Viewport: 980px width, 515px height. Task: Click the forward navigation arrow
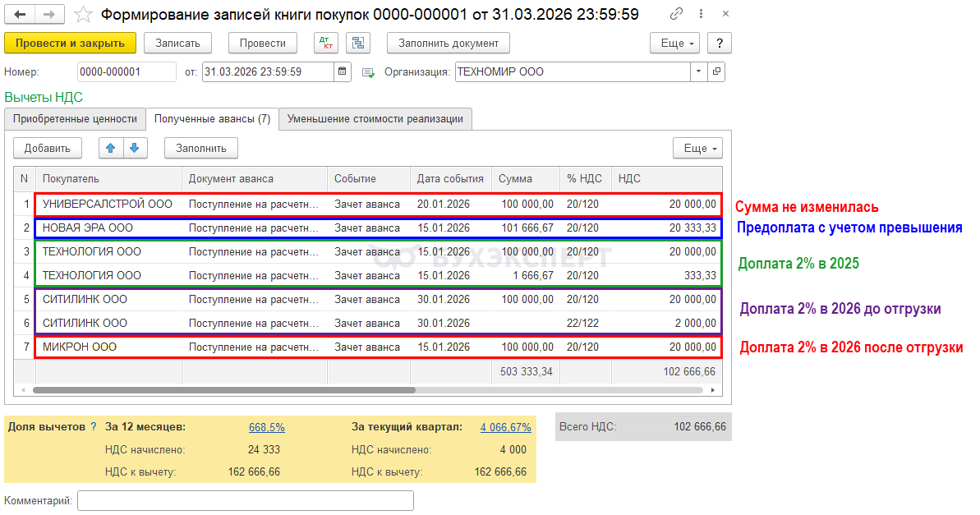point(49,15)
